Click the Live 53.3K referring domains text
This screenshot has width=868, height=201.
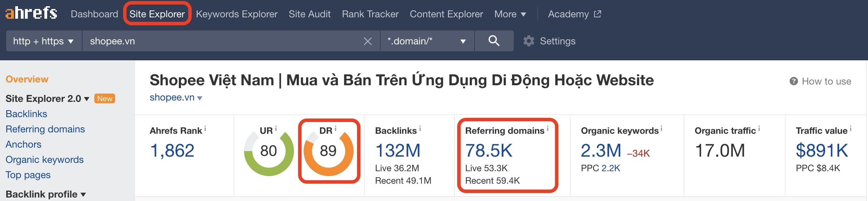coord(486,168)
